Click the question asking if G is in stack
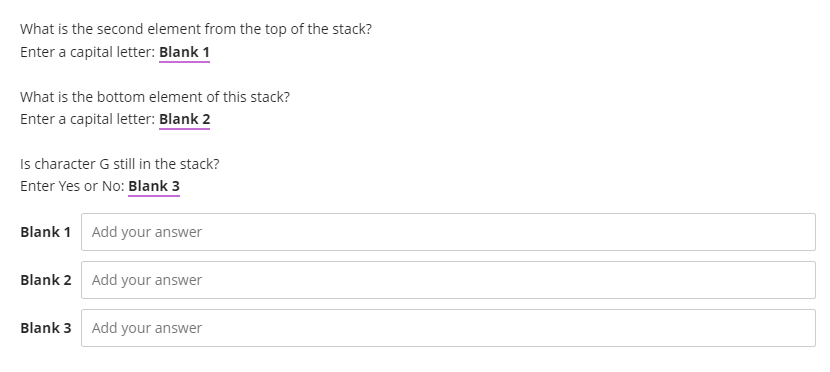This screenshot has width=830, height=372. (x=120, y=164)
